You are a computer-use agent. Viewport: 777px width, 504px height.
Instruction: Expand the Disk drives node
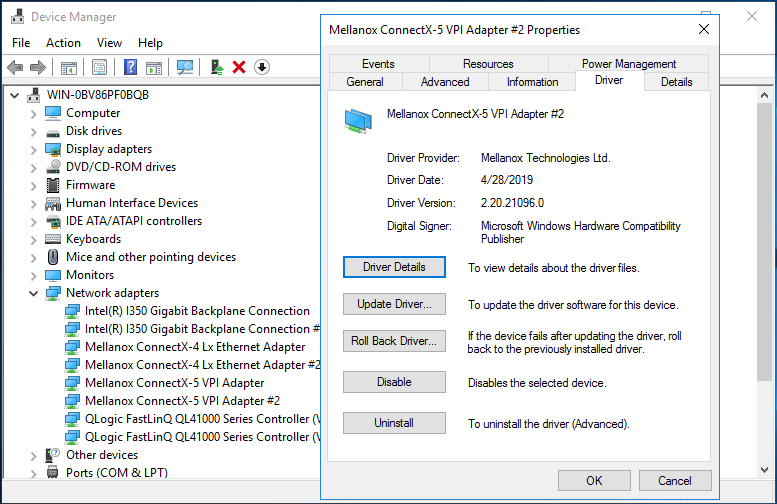click(x=33, y=132)
